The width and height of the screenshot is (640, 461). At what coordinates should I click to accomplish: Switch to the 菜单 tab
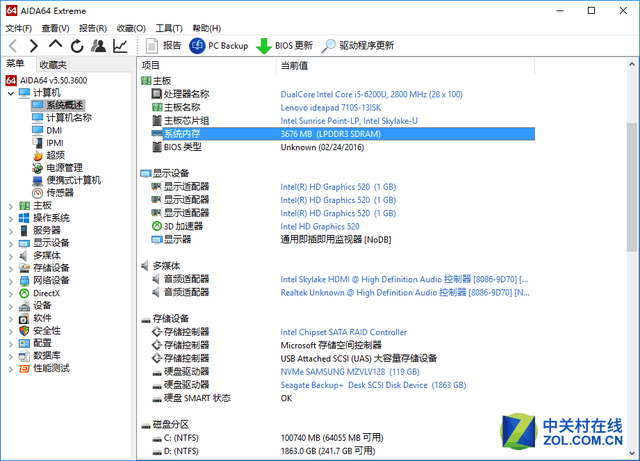pos(16,64)
